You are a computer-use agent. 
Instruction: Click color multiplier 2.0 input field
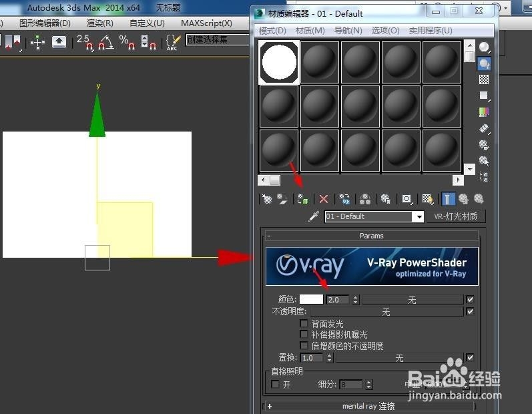pos(338,300)
